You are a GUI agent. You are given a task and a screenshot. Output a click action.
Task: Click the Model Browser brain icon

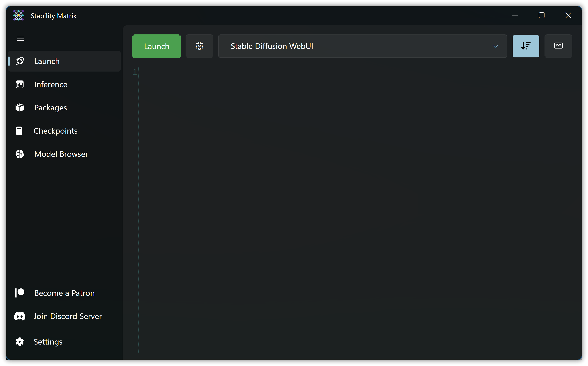[20, 154]
